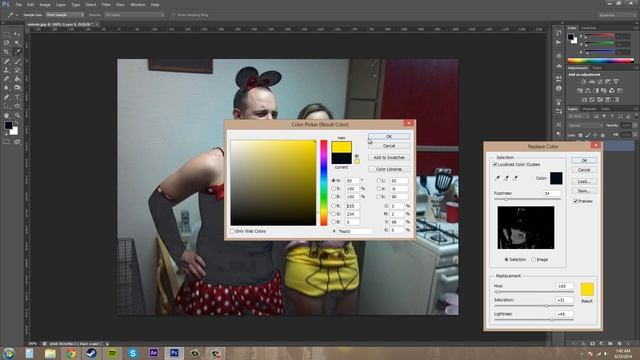Screen dimensions: 640x360
Task: Select the Blur tool
Action: point(7,88)
